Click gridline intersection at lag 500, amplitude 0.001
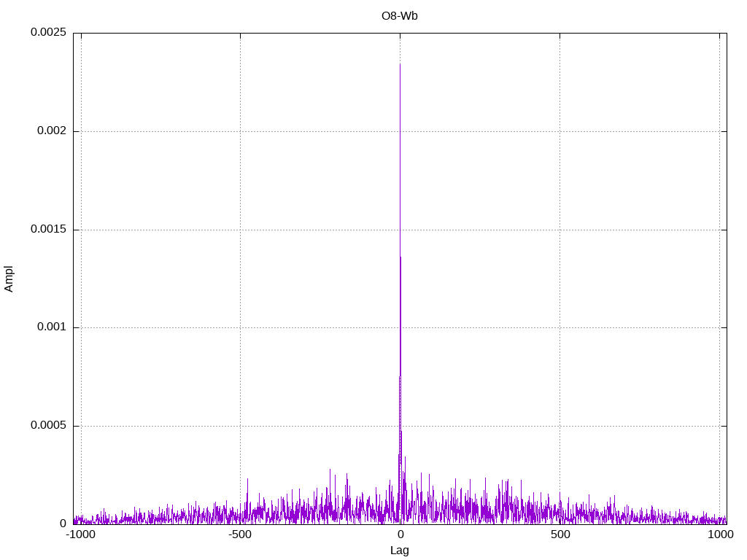The width and height of the screenshot is (747, 560). coord(560,327)
